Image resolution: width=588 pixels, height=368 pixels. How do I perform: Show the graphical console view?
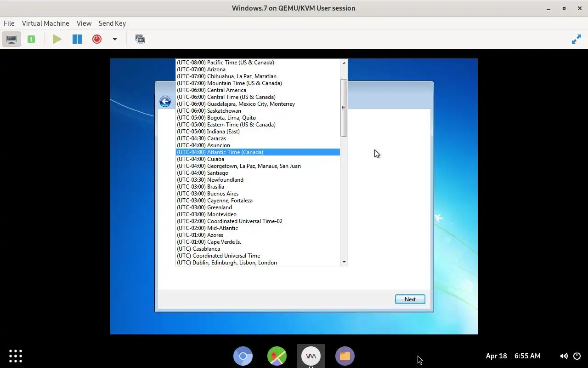[x=11, y=39]
